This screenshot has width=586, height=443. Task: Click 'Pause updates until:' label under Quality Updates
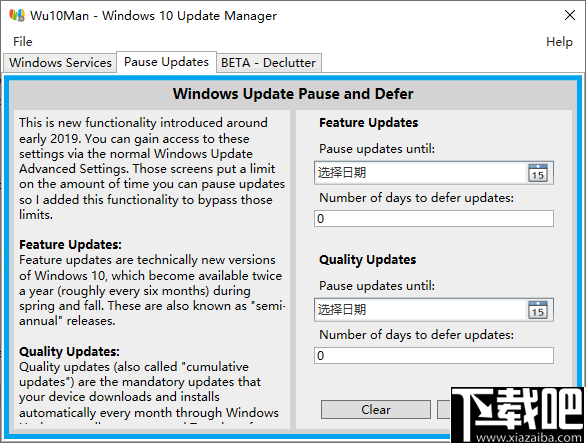377,286
